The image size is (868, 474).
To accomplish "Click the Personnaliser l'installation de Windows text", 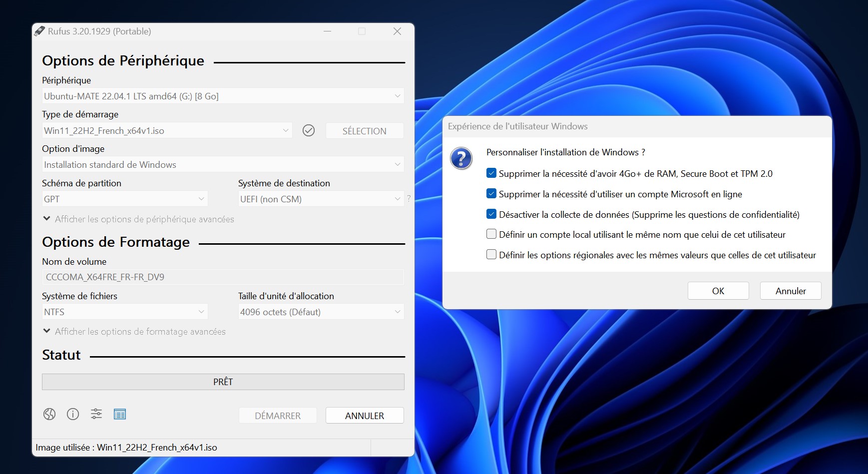I will click(566, 152).
